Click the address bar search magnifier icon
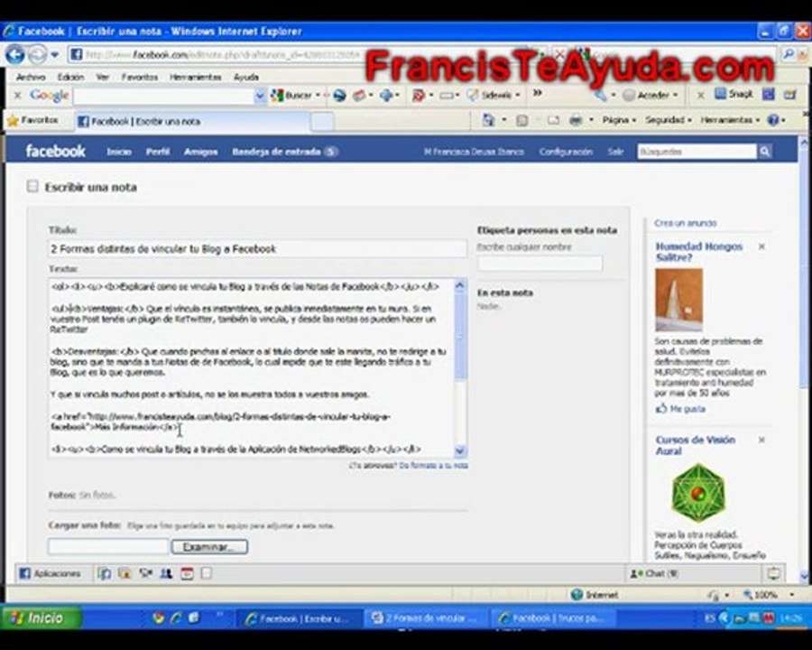This screenshot has height=650, width=812. [789, 53]
